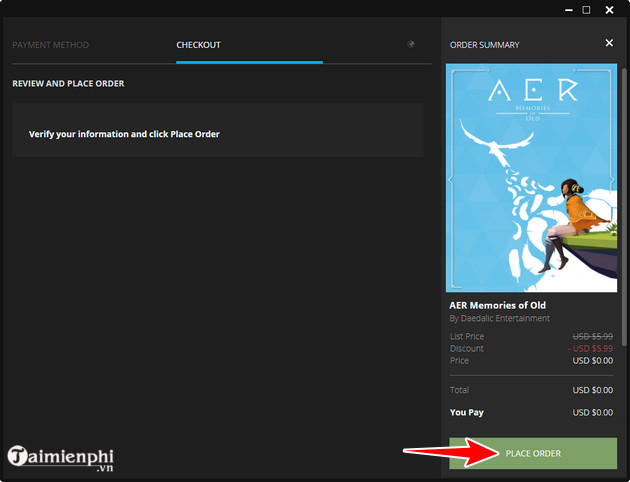Click the AER Memories of Old title
Screen dimensions: 630x482
497,305
